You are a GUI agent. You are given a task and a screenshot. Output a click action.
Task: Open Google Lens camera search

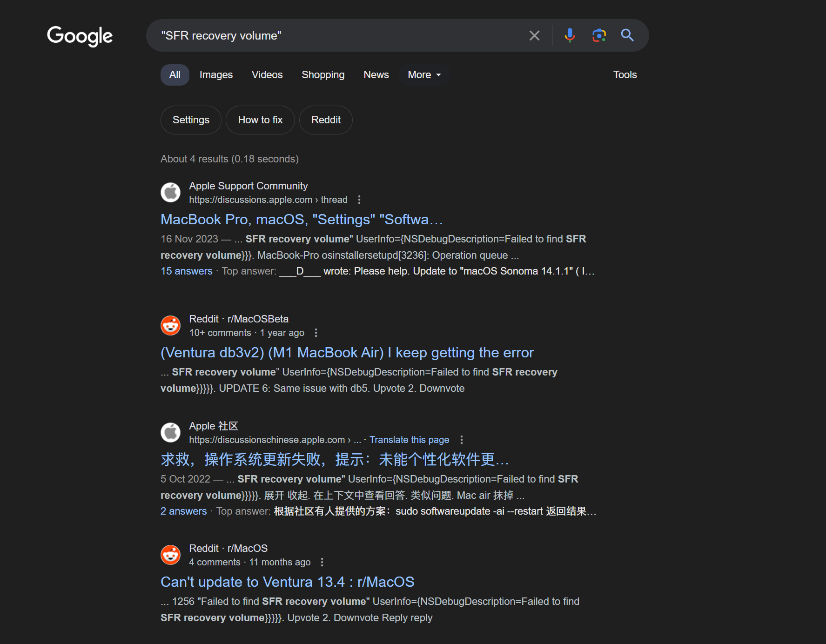(599, 35)
